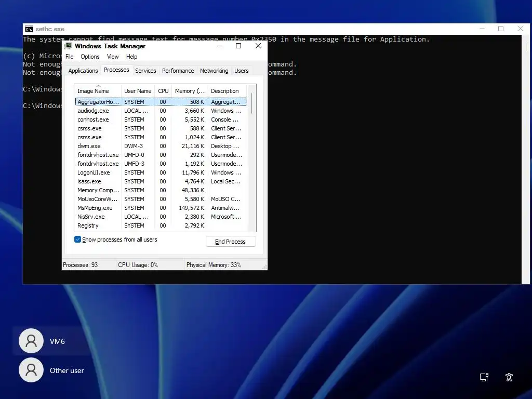Open the View menu

[x=113, y=57]
